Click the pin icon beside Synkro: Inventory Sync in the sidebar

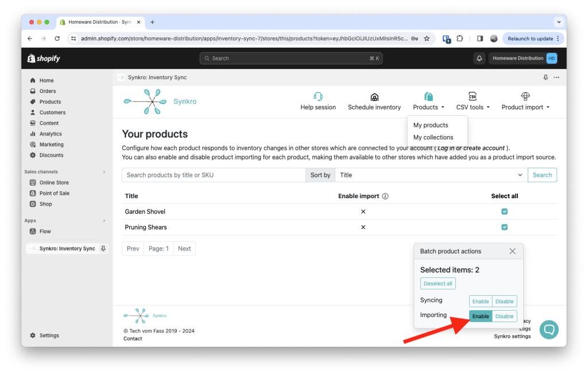click(103, 248)
